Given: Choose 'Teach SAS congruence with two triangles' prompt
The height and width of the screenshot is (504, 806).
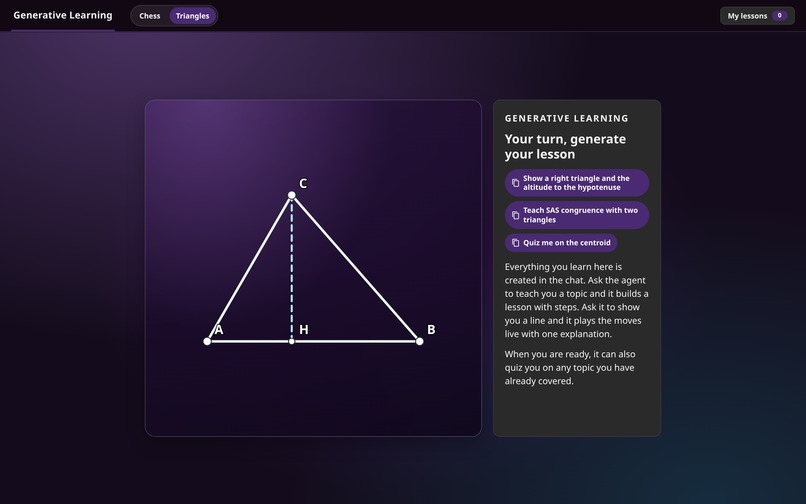Looking at the screenshot, I should click(577, 215).
